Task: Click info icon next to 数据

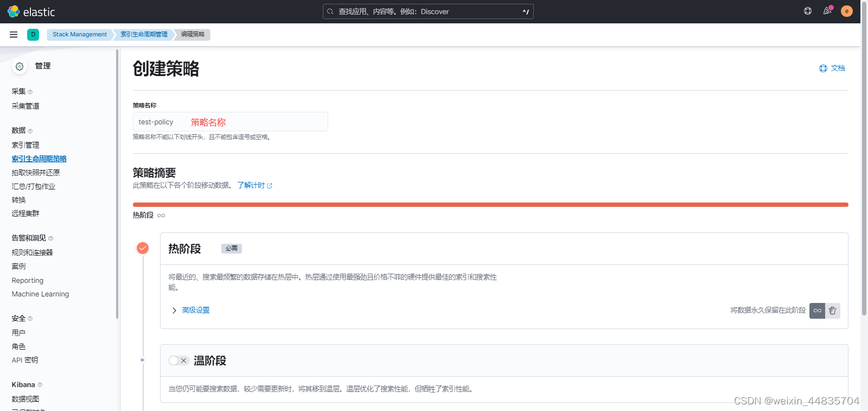Action: coord(30,131)
